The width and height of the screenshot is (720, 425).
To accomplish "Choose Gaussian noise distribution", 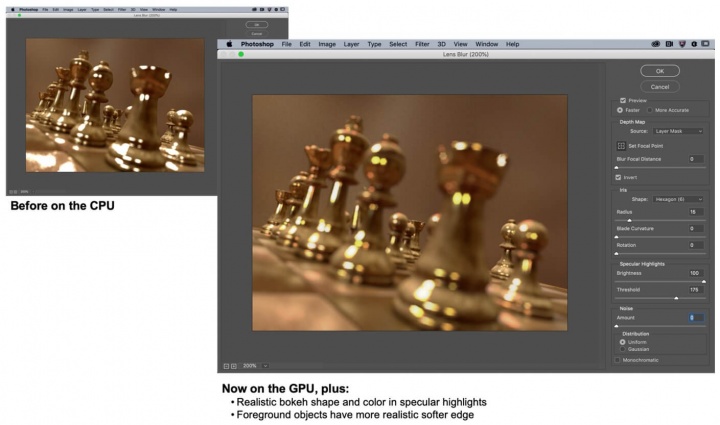I will point(622,349).
